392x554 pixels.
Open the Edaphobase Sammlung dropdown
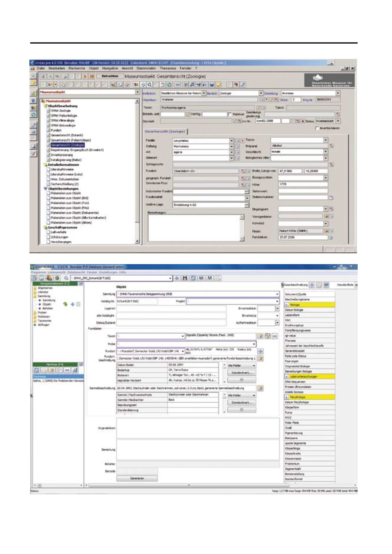pyautogui.click(x=277, y=294)
